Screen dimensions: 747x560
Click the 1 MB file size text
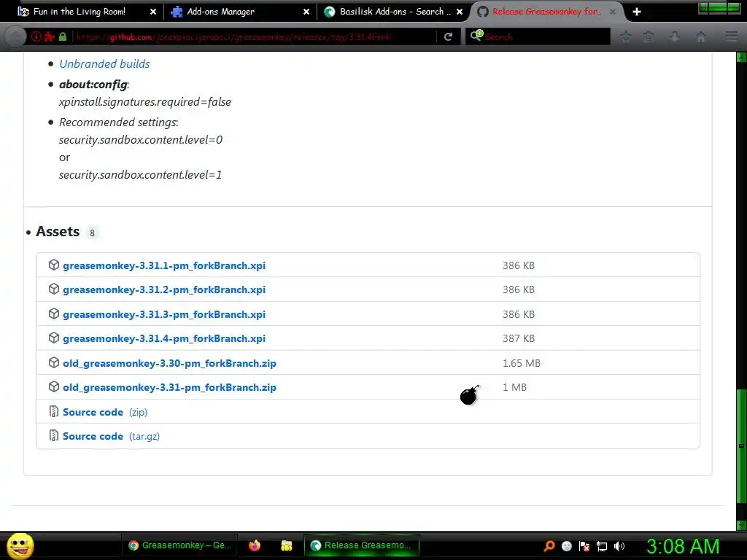pyautogui.click(x=514, y=387)
